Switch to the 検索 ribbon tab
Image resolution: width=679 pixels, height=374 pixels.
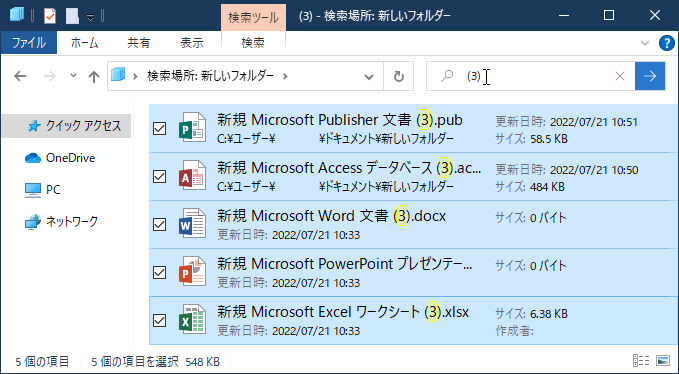click(x=253, y=42)
